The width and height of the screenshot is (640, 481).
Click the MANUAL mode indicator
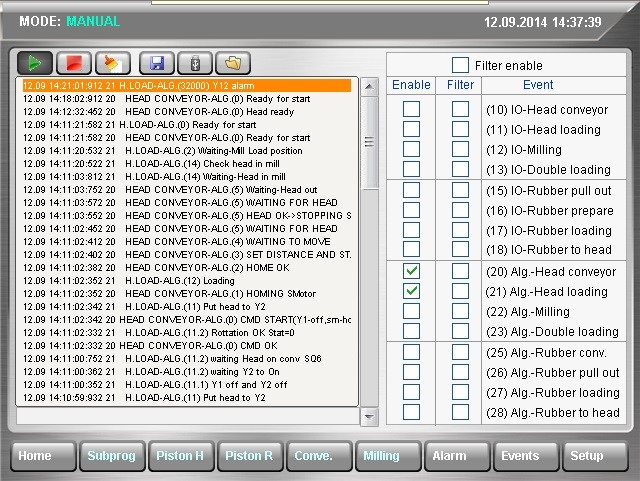point(93,21)
